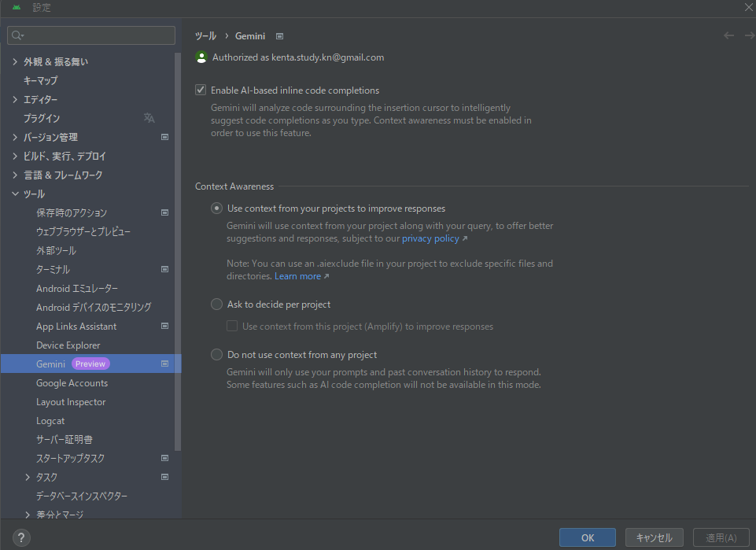Select Ask to decide per project
The image size is (756, 550).
(x=217, y=305)
